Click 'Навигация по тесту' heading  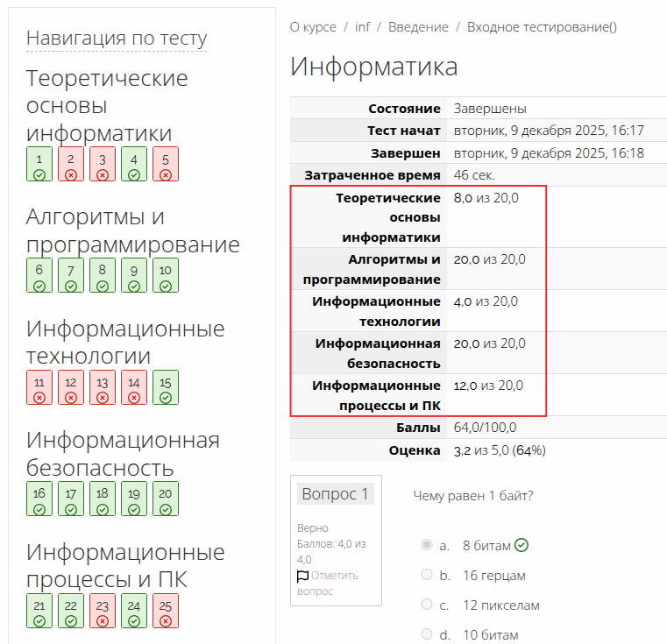(117, 39)
